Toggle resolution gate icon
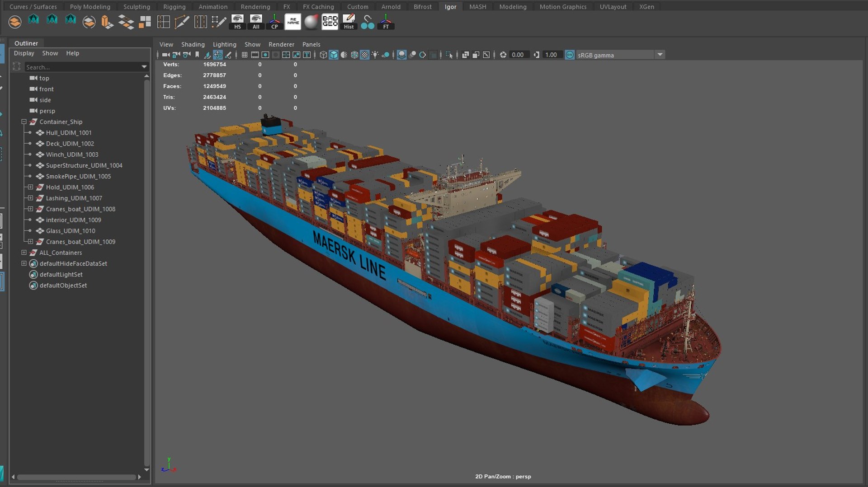 pyautogui.click(x=265, y=55)
